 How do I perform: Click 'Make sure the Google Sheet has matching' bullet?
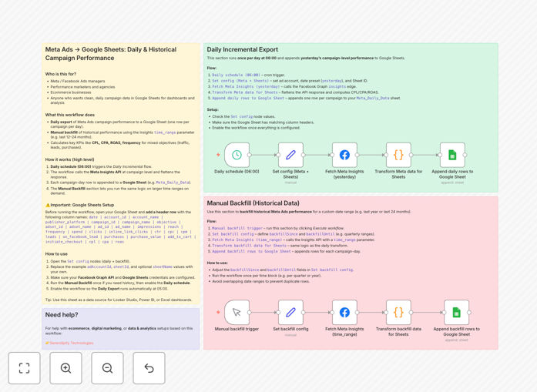click(x=263, y=122)
